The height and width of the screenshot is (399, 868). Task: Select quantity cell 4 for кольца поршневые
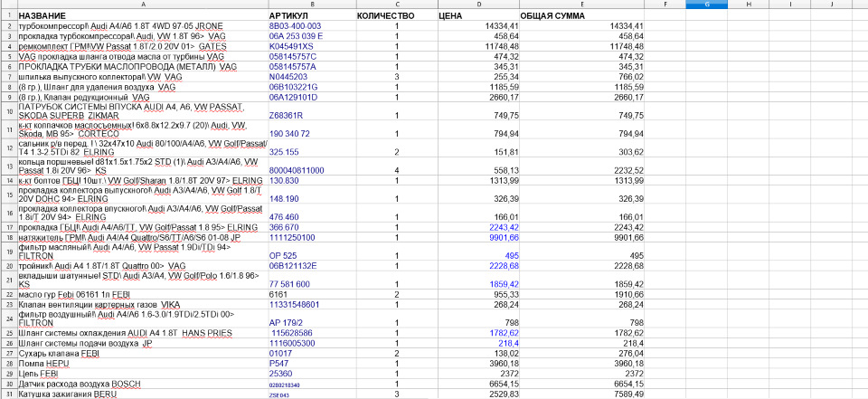(396, 166)
